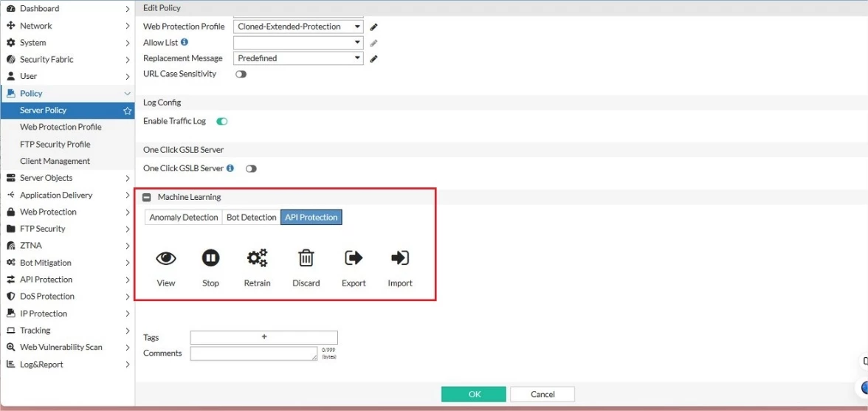The height and width of the screenshot is (411, 868).
Task: Open the Allow List dropdown
Action: click(x=298, y=43)
